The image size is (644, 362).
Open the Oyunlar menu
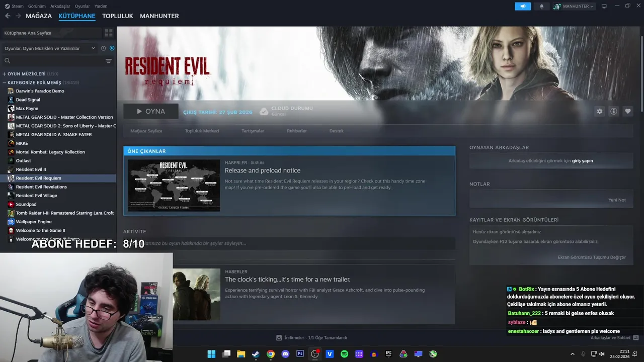pyautogui.click(x=82, y=6)
